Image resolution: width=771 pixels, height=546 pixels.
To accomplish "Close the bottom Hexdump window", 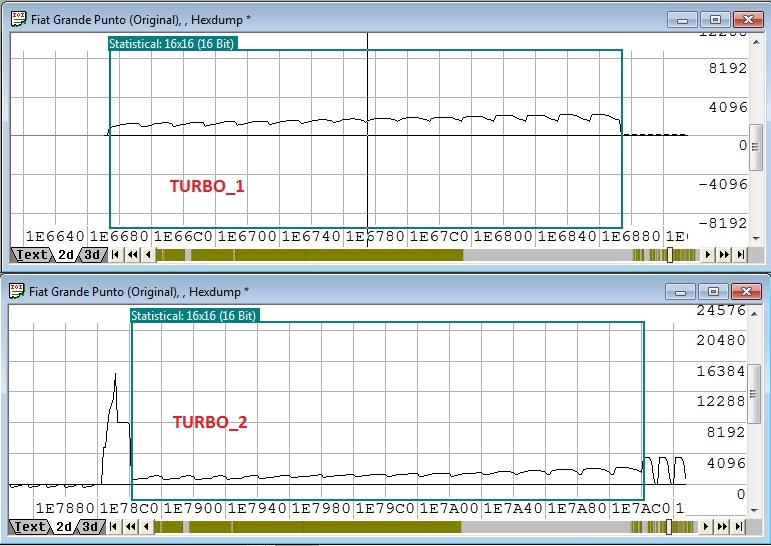I will point(746,292).
